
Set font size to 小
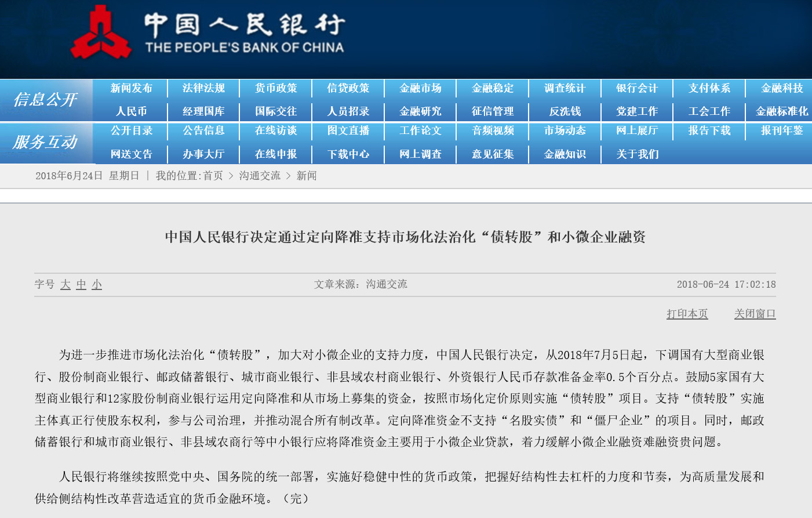97,284
